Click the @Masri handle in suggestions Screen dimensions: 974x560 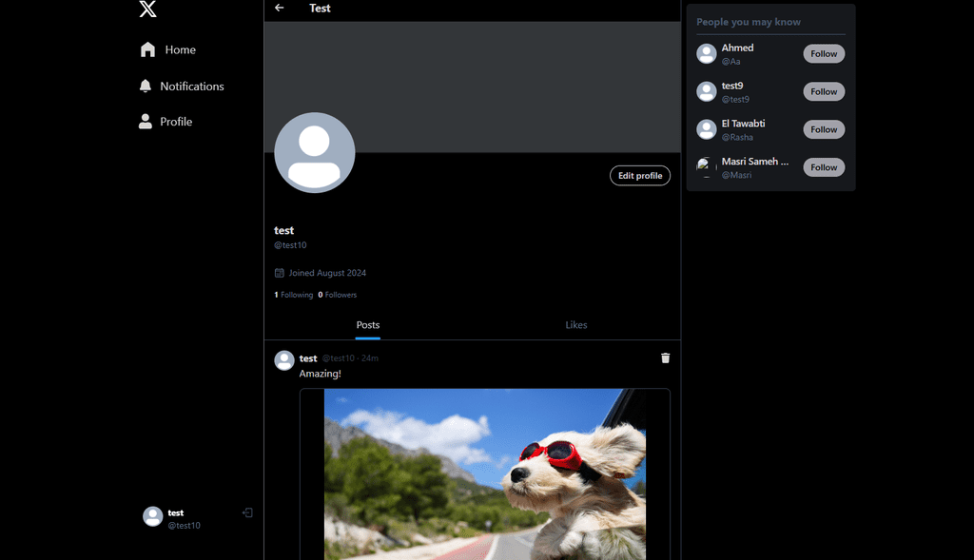coord(737,175)
